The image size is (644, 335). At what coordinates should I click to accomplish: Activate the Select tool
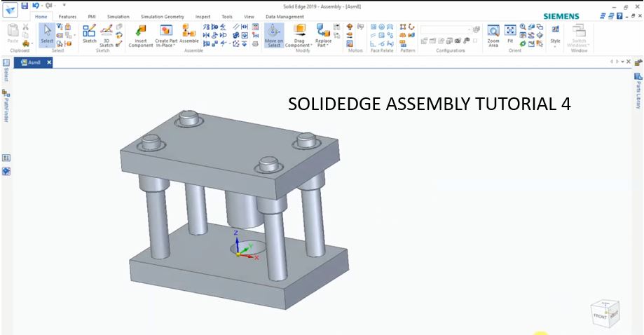tap(47, 33)
